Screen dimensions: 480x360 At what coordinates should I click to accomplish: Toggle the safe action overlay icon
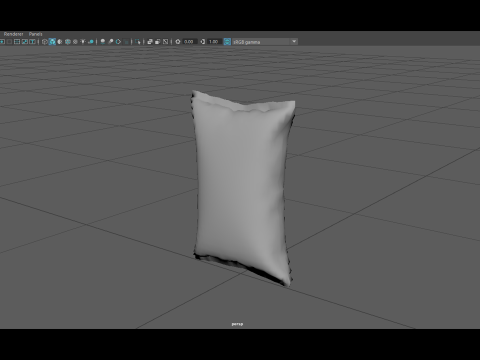(25, 42)
